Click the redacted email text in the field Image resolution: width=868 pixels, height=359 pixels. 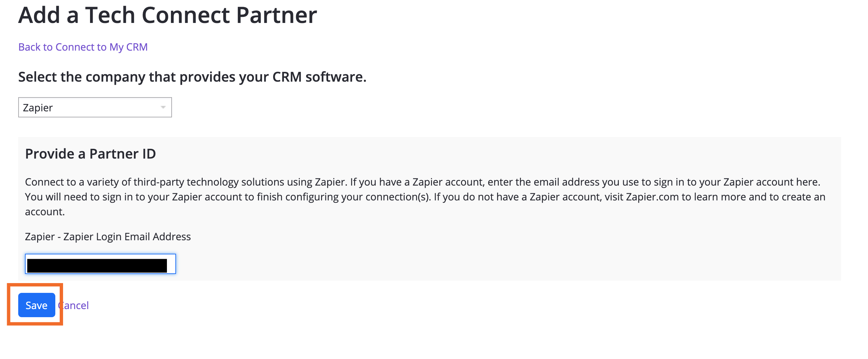(97, 266)
